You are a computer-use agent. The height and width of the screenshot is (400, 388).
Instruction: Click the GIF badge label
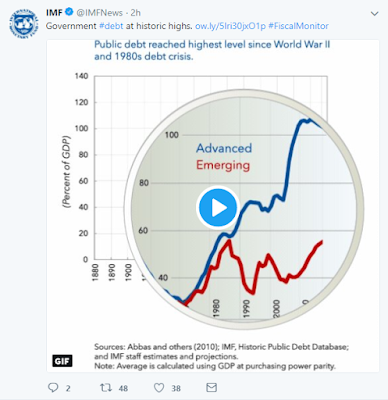[x=62, y=361]
